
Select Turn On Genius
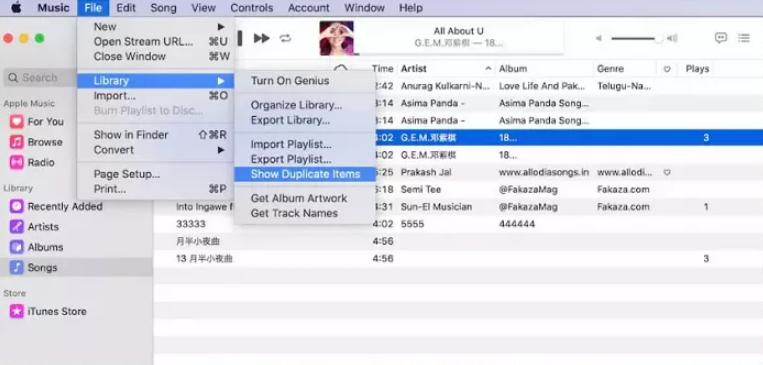[305, 81]
